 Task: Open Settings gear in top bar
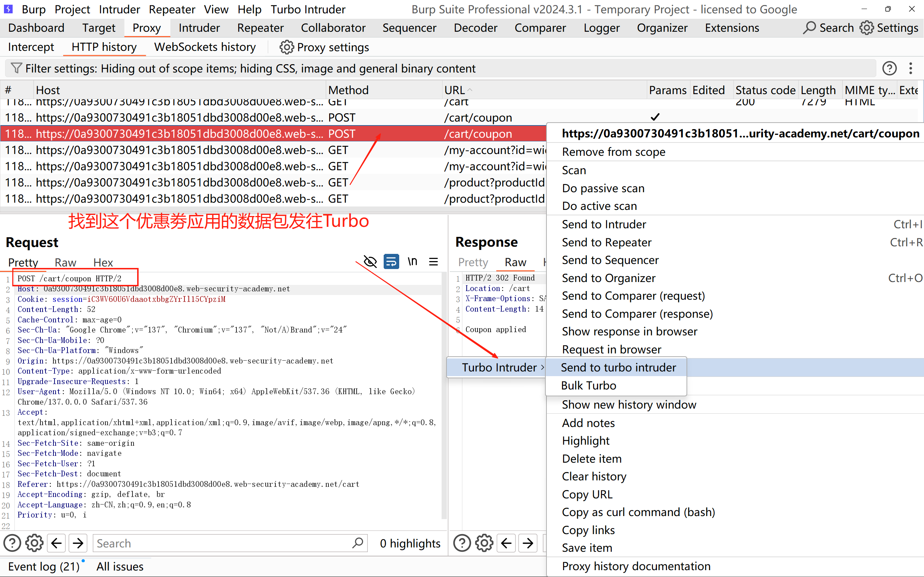pos(866,28)
